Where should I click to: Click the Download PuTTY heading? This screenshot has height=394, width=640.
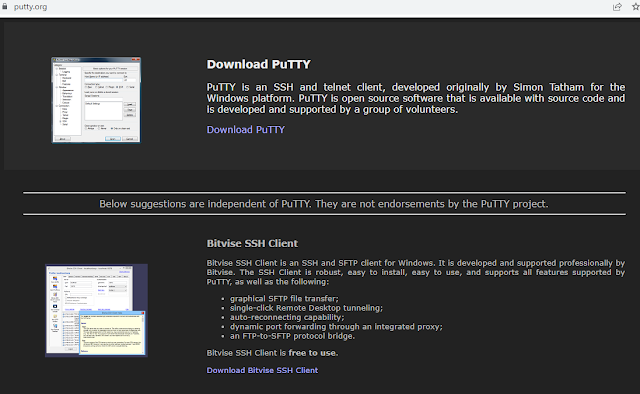pos(258,64)
